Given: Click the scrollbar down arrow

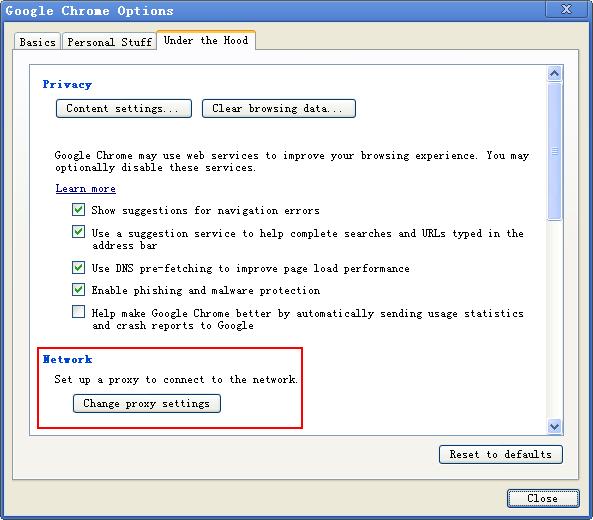Looking at the screenshot, I should tap(554, 427).
